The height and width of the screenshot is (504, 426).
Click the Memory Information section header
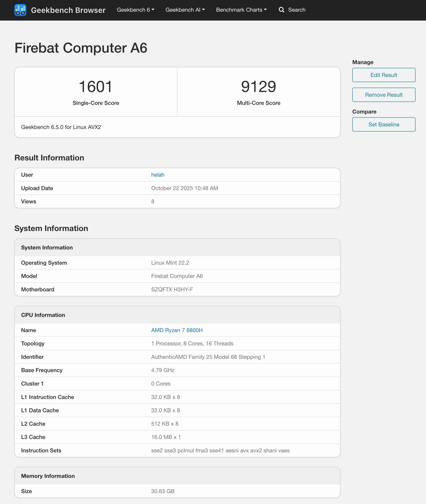(x=48, y=476)
